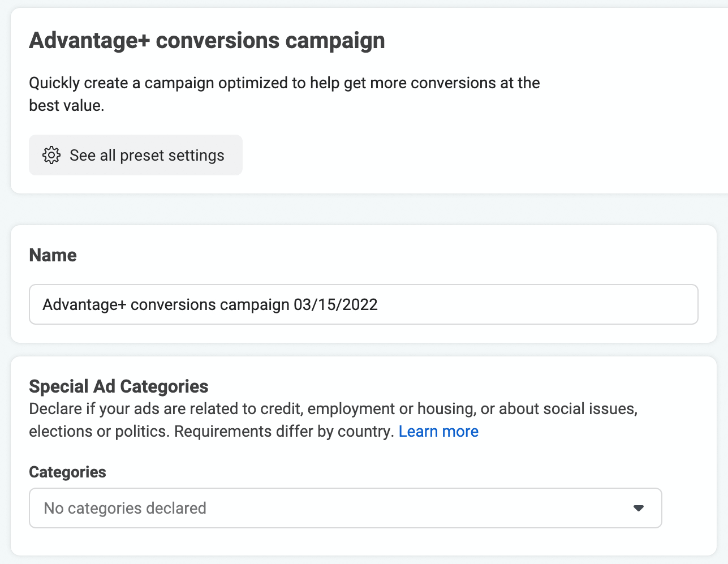Screen dimensions: 728x564
Task: Open See all preset settings
Action: pos(136,155)
